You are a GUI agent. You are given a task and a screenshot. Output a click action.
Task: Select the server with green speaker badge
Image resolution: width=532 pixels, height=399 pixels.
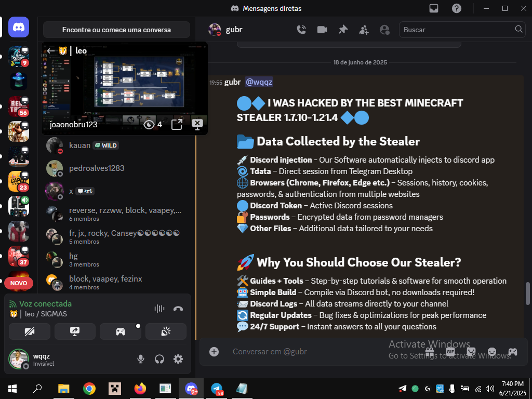click(x=19, y=206)
